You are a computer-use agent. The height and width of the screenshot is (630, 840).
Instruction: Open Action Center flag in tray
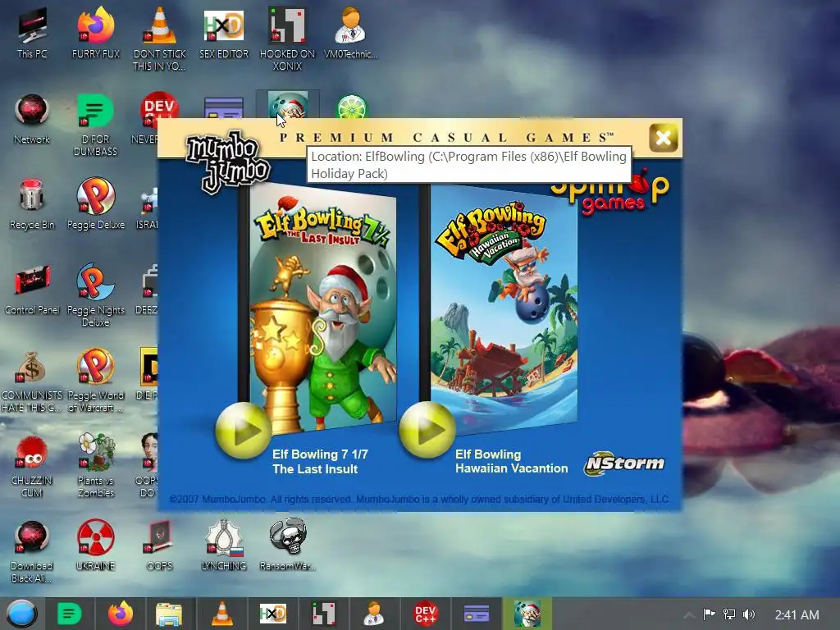click(709, 614)
